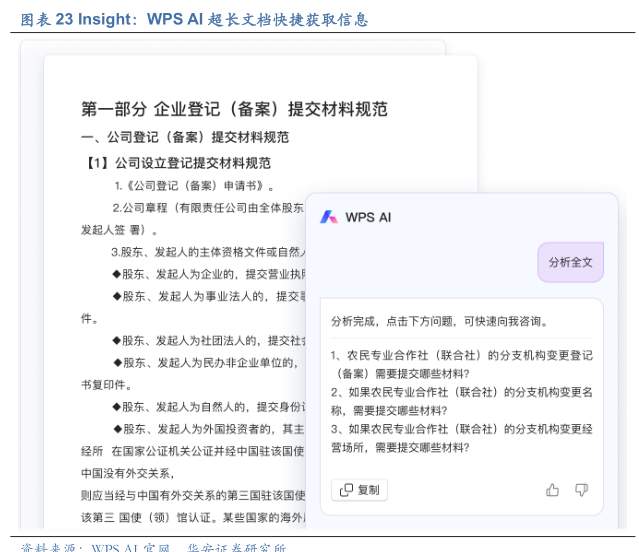Viewport: 639px width, 552px height.
Task: Click the figure title 图表 23 Insight
Action: coord(194,19)
